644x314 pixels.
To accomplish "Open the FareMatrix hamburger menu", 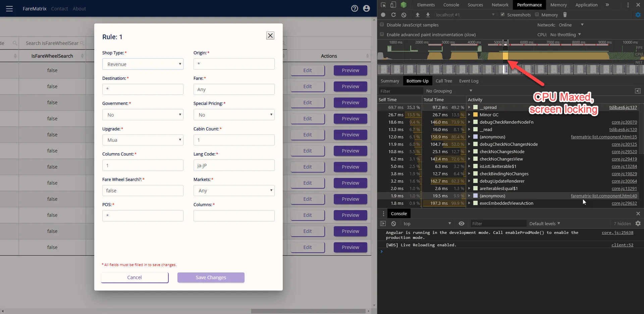I will [x=9, y=9].
